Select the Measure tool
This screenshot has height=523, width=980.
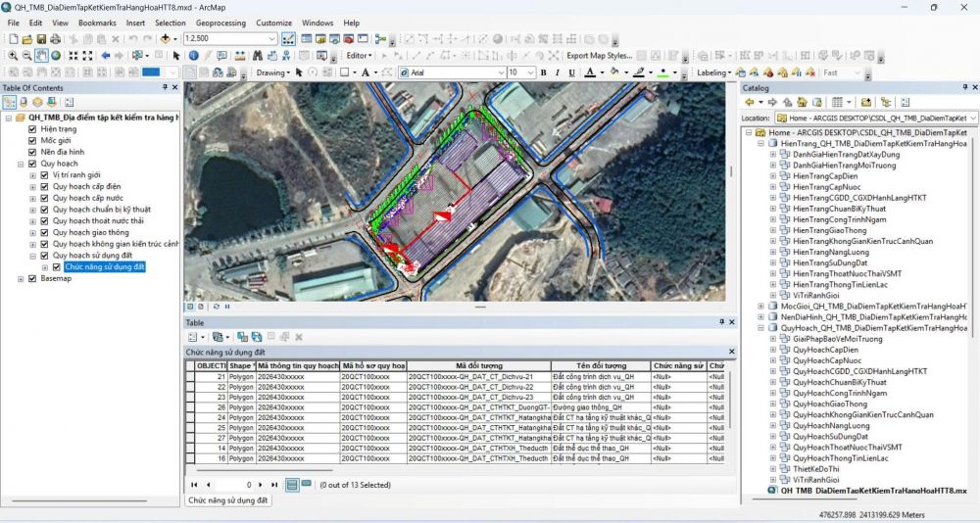tap(240, 56)
